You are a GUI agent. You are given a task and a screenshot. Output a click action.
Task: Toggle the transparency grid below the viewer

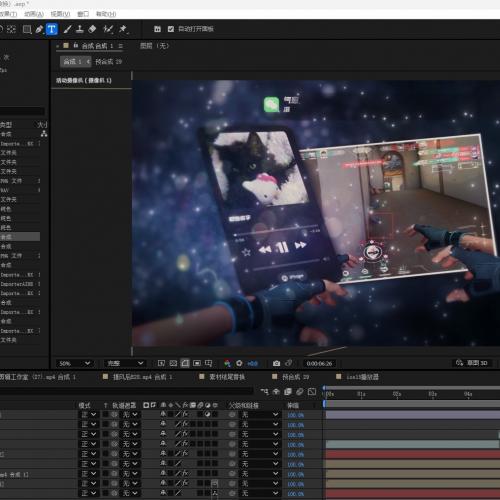(x=173, y=363)
